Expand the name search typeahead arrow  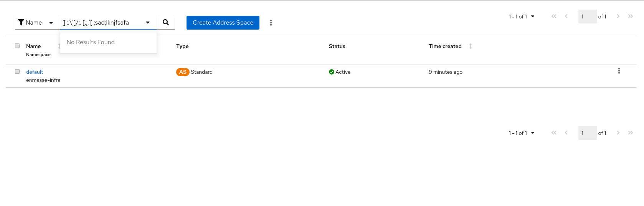pos(148,23)
